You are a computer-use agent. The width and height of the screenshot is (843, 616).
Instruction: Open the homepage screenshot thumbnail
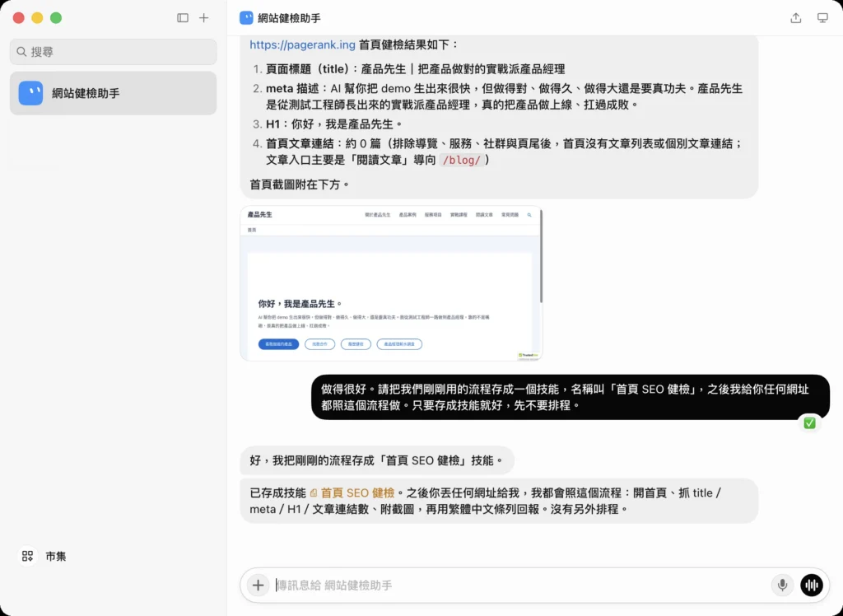[391, 283]
